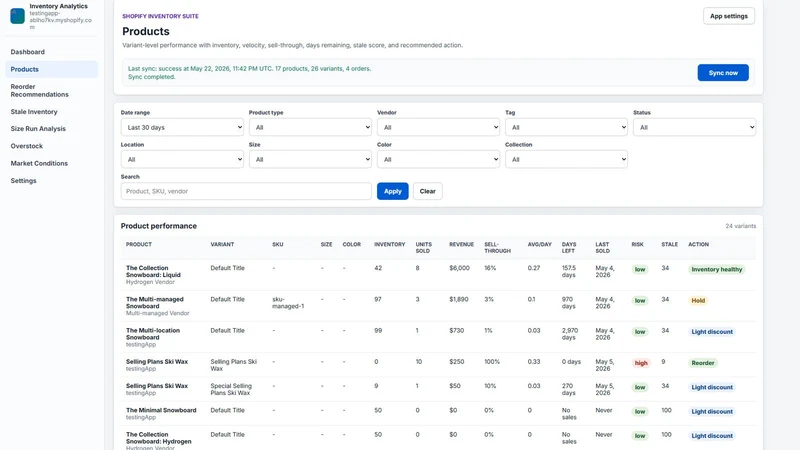Select The Collection Snowboard: Liquid product
Image resolution: width=800 pixels, height=450 pixels.
153,271
